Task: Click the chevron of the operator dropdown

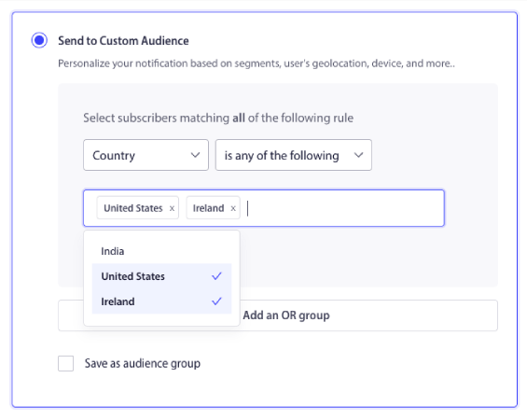Action: pyautogui.click(x=358, y=155)
